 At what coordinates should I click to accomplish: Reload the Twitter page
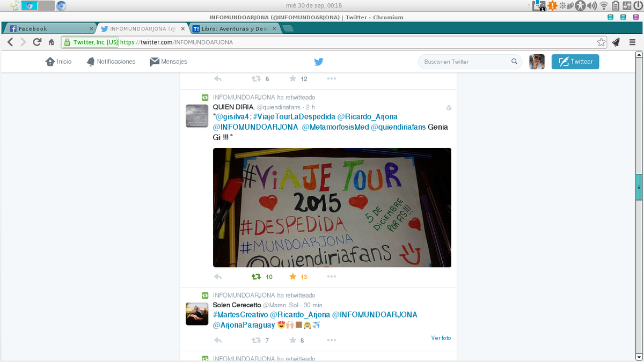coord(37,42)
